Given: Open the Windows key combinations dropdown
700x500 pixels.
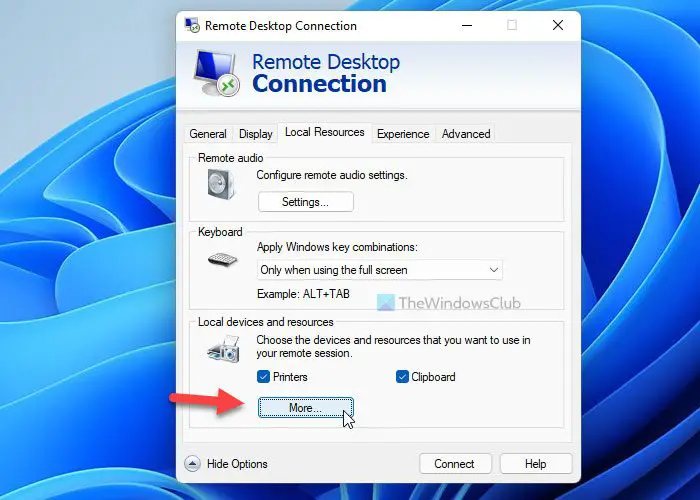Looking at the screenshot, I should [x=379, y=270].
